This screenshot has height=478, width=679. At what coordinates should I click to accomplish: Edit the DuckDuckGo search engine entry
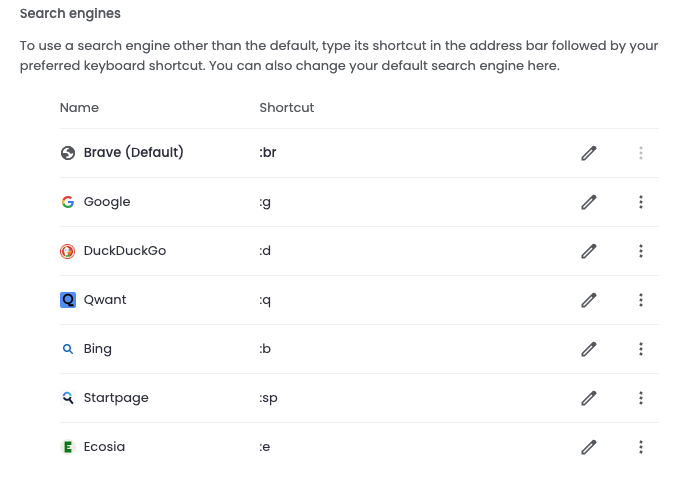588,251
